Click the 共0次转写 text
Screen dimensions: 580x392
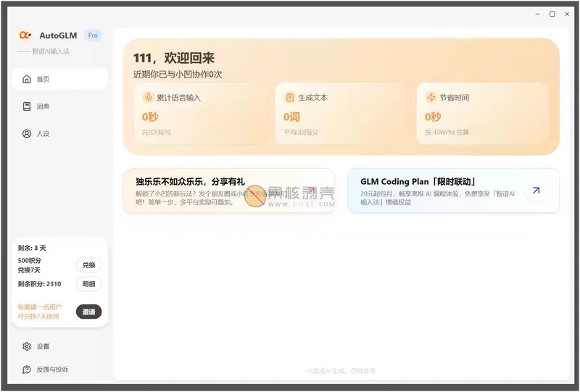pos(157,132)
